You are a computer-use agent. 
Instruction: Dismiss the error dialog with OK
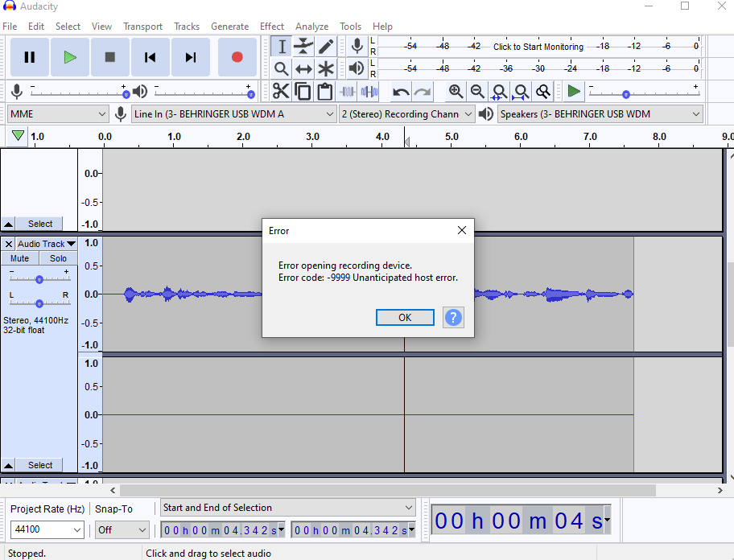405,317
